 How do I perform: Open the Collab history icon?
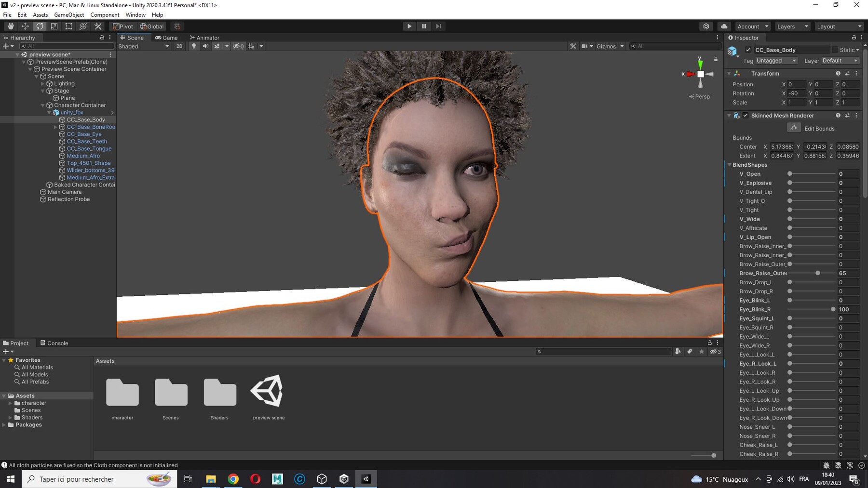click(x=706, y=26)
